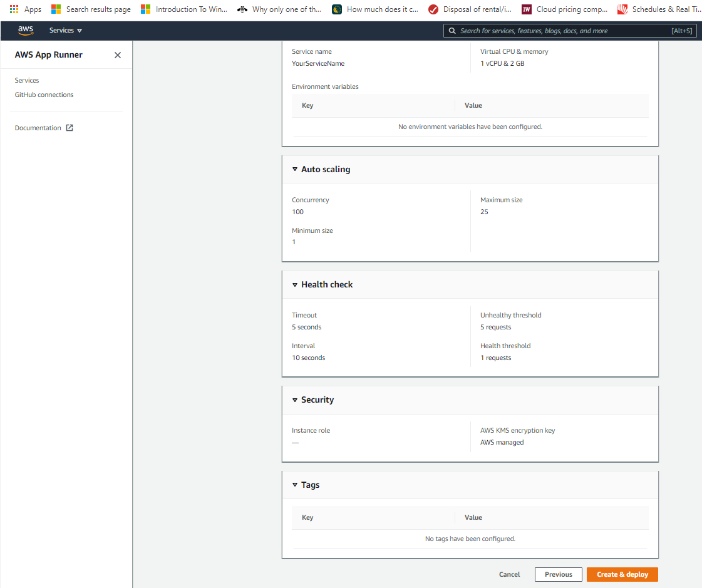702x588 pixels.
Task: Open the Cloud pricing comp... bookmark
Action: 565,9
